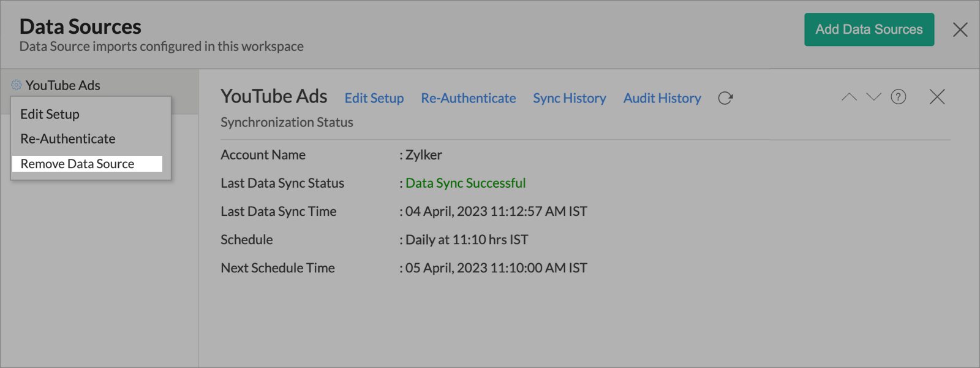Click the Schedule label

pyautogui.click(x=247, y=239)
